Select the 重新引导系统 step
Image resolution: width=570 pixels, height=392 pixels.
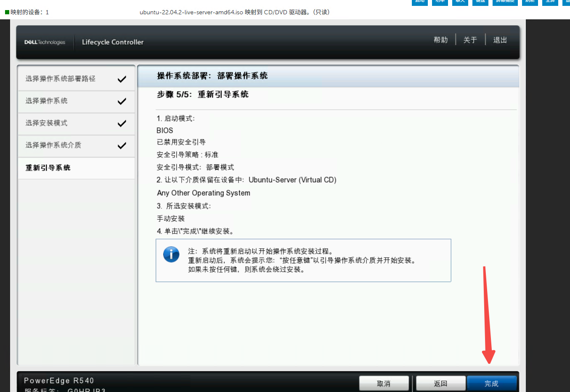[48, 168]
